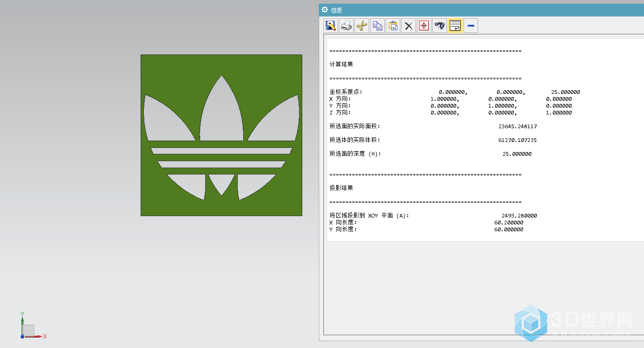Select the origin Z value 25.000000

tap(566, 92)
